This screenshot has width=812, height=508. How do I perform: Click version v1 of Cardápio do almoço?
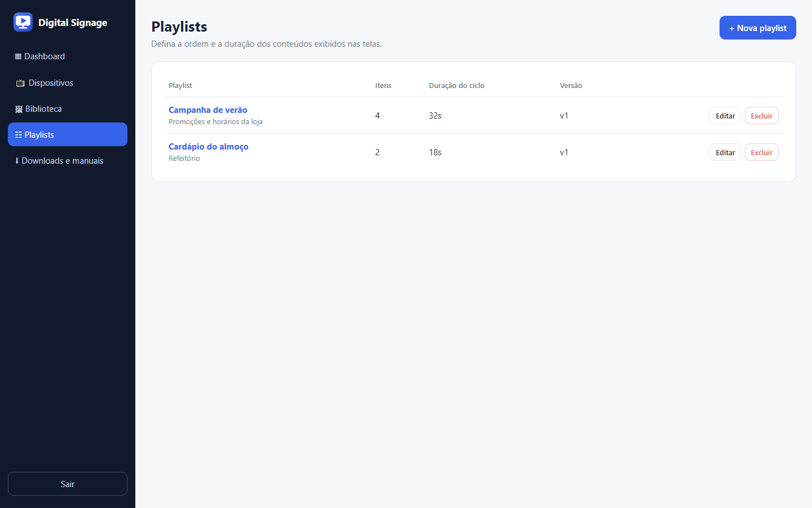pos(564,152)
